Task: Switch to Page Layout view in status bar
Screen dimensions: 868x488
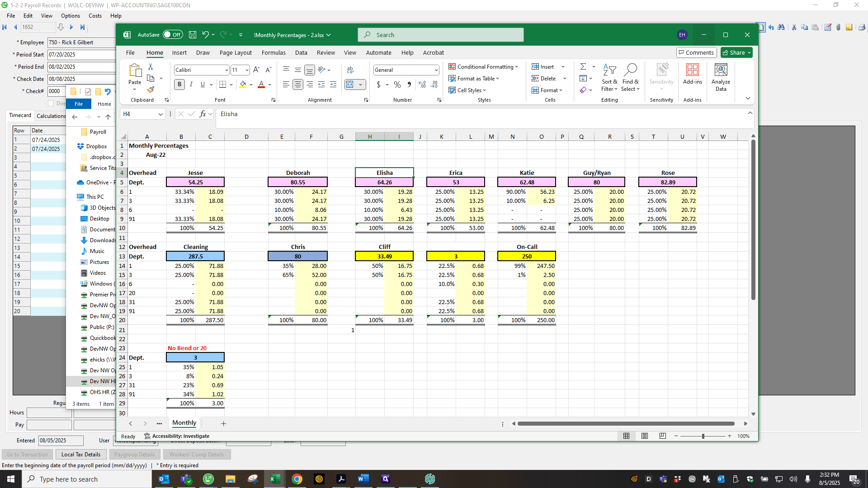Action: coord(645,436)
